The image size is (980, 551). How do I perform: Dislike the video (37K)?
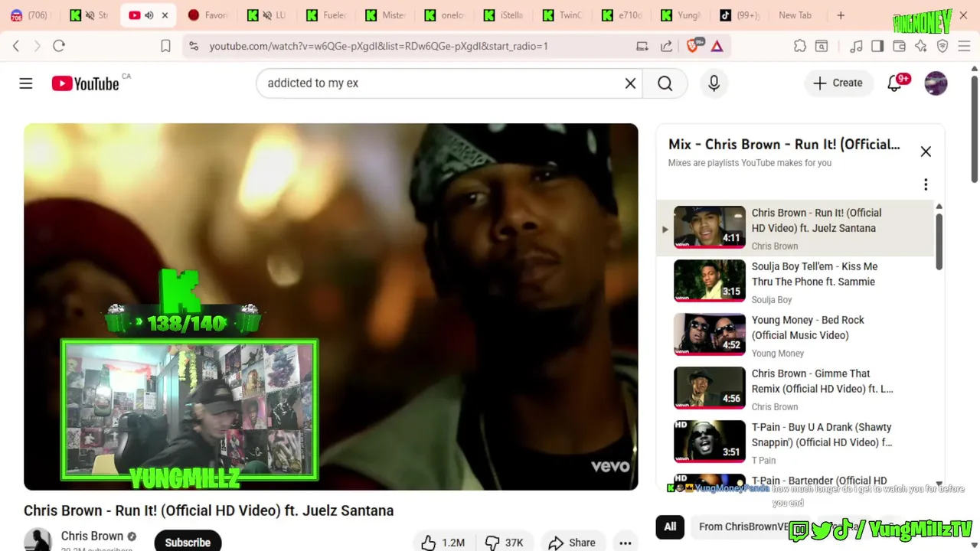pos(504,543)
